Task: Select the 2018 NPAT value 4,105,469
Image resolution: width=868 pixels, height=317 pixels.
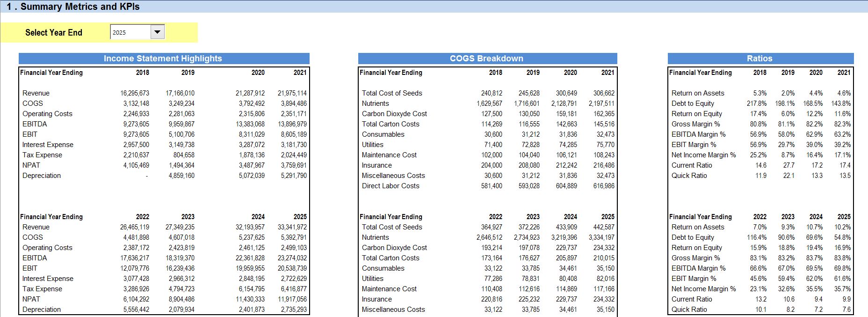Action: (136, 165)
